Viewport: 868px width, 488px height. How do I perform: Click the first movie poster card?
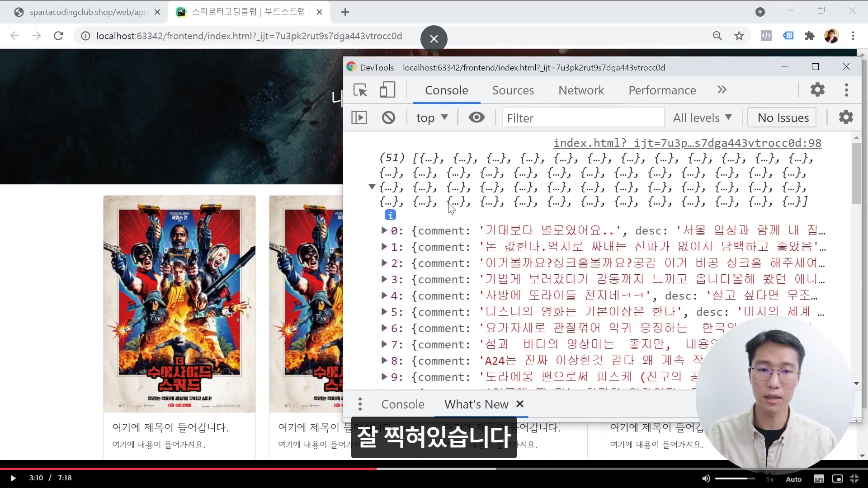click(x=179, y=304)
